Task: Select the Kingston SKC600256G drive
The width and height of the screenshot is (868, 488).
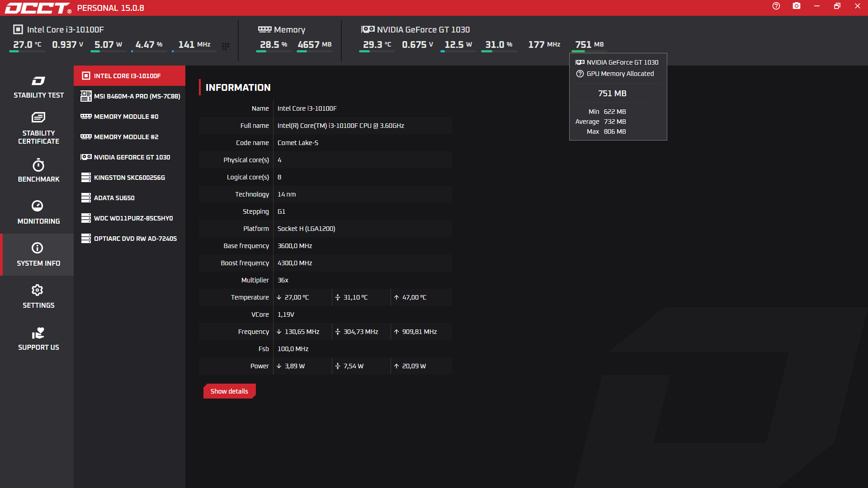Action: 130,178
